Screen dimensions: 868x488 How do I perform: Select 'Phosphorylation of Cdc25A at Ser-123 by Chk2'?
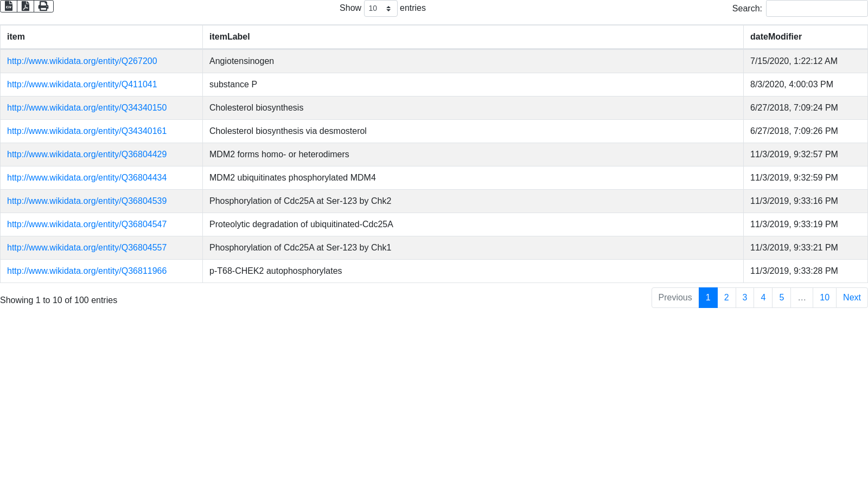(473, 201)
